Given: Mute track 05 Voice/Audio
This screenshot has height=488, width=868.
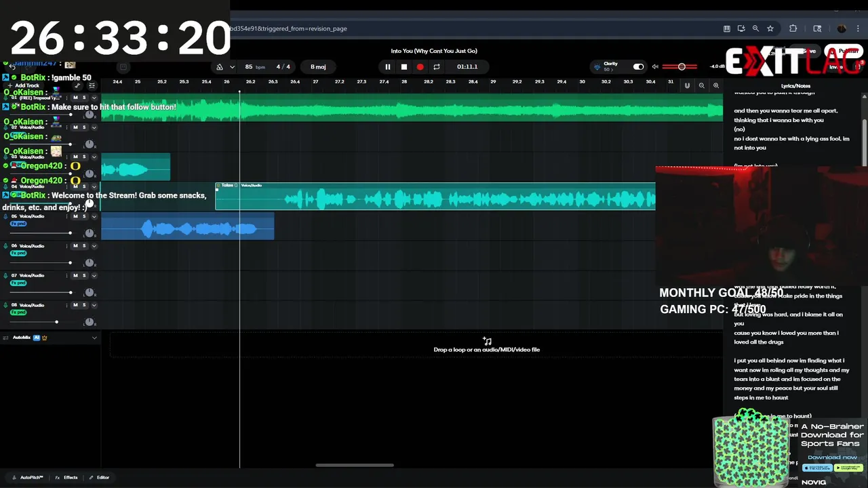Looking at the screenshot, I should click(75, 216).
